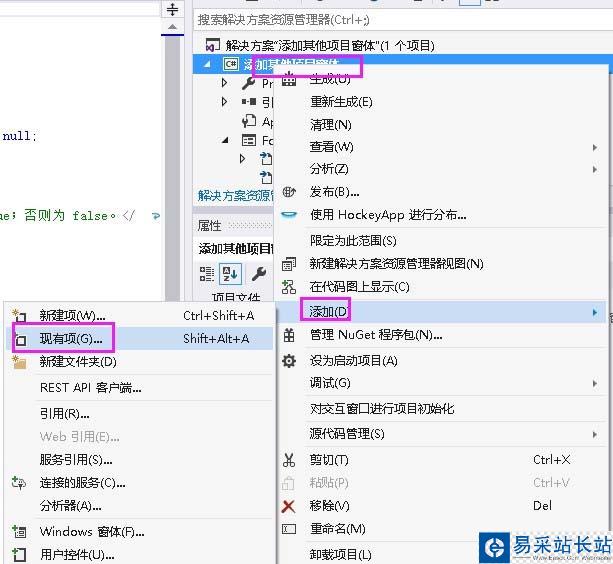Click the References (引用) node icon
The height and width of the screenshot is (564, 613).
tap(249, 102)
